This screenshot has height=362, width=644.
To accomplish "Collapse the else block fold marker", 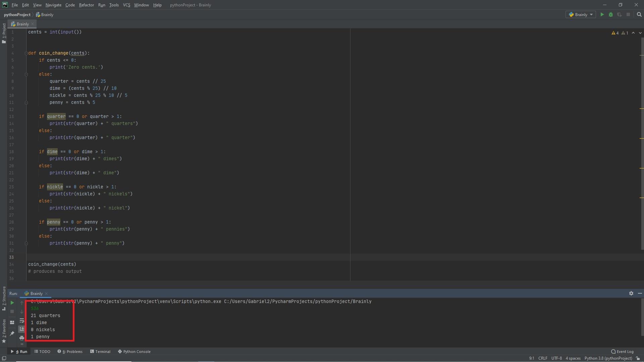I will [x=26, y=74].
